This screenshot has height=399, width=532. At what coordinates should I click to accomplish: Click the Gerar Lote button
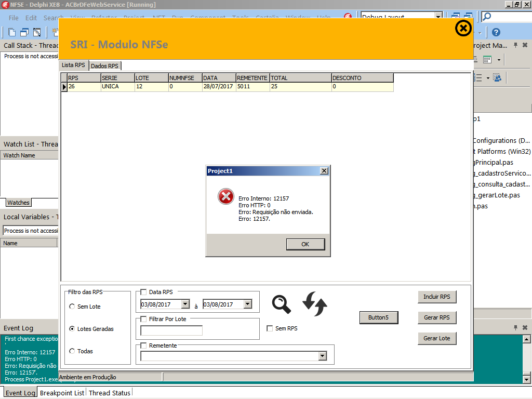tap(437, 338)
